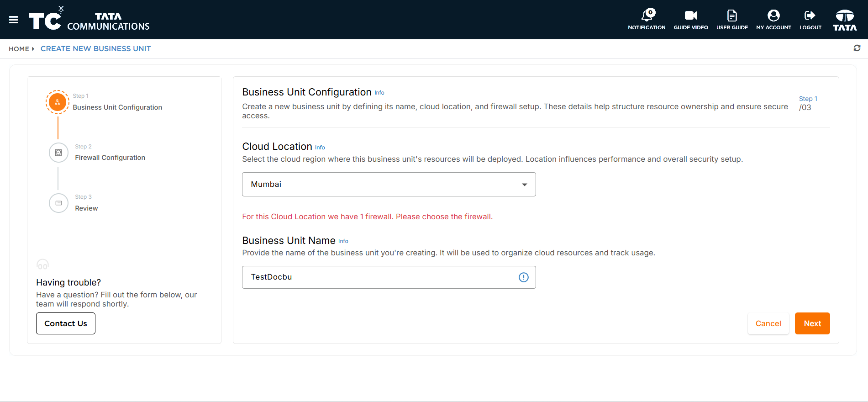Open Info link next to Business Unit Configuration
The width and height of the screenshot is (868, 402).
(x=379, y=93)
